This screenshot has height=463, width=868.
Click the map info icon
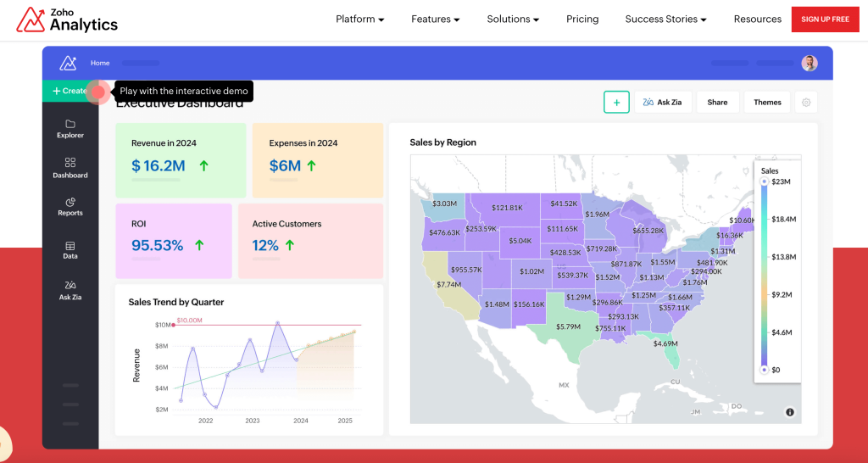pos(790,412)
